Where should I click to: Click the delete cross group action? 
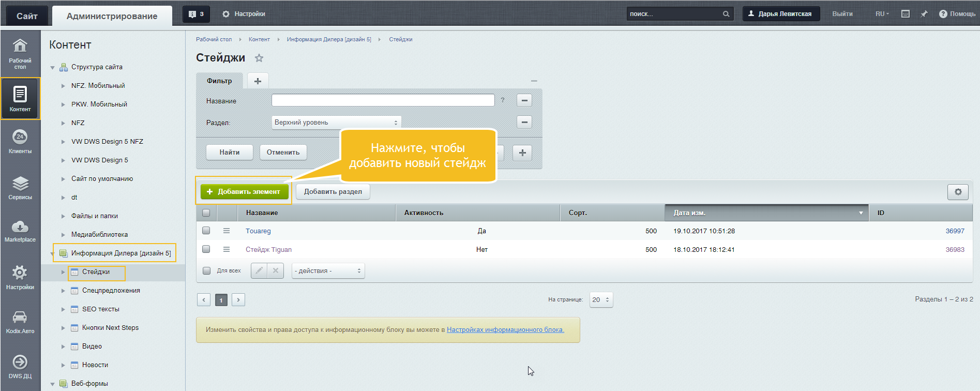(276, 270)
